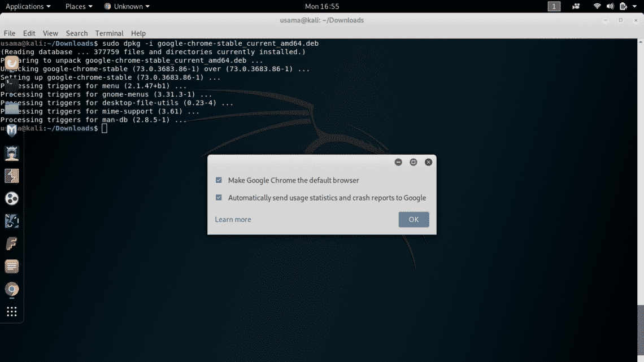The height and width of the screenshot is (362, 644).
Task: Confirm the Chrome dialog with OK
Action: pos(414,219)
